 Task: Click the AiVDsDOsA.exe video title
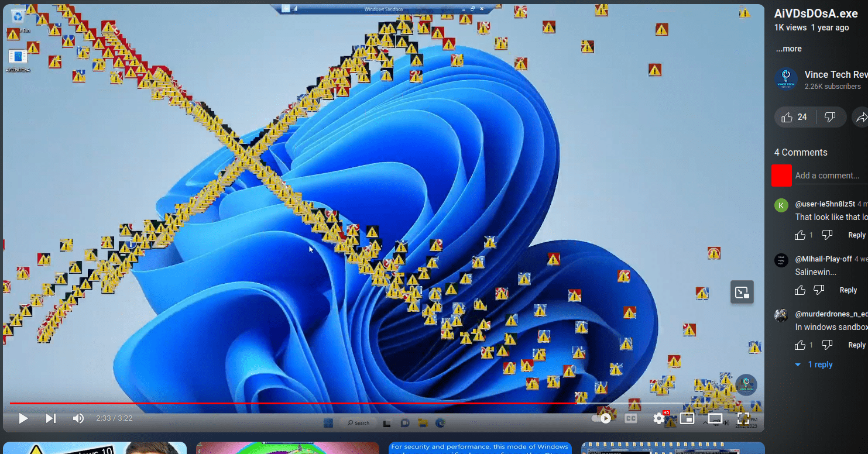point(816,13)
